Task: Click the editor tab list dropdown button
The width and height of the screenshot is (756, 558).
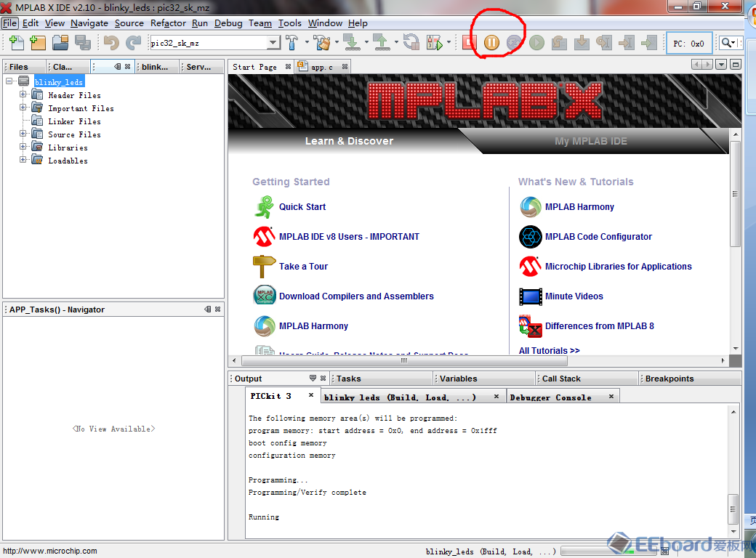Action: (721, 65)
